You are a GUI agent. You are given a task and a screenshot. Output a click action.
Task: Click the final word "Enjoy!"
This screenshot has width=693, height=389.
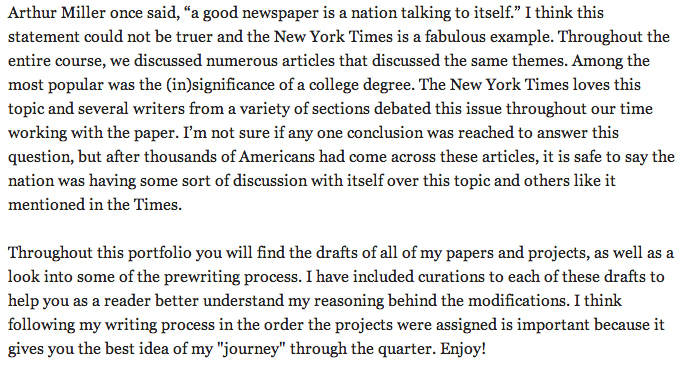tap(463, 349)
